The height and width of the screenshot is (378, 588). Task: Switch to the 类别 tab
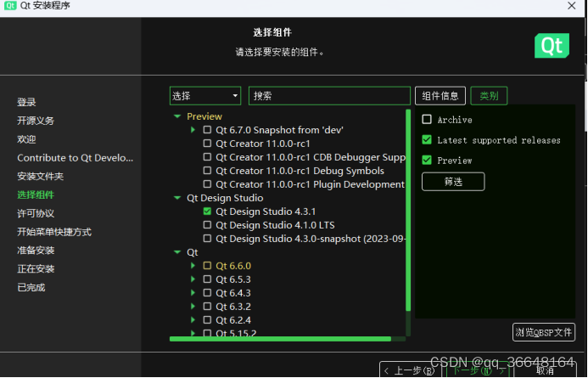(x=489, y=96)
